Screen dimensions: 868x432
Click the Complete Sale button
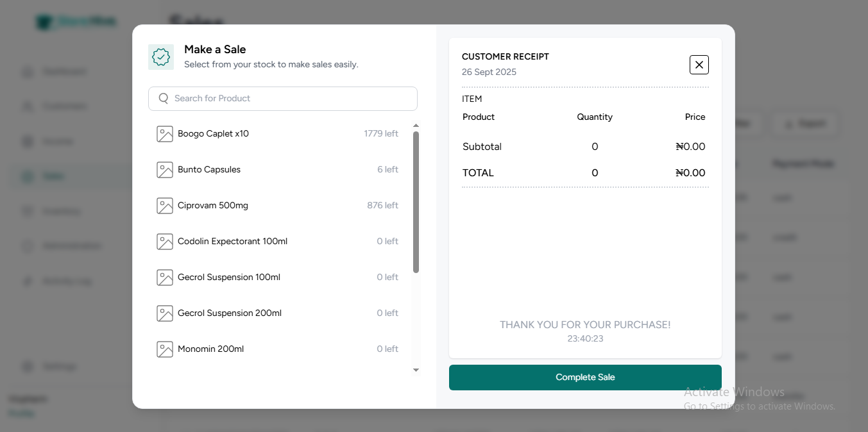pyautogui.click(x=584, y=377)
